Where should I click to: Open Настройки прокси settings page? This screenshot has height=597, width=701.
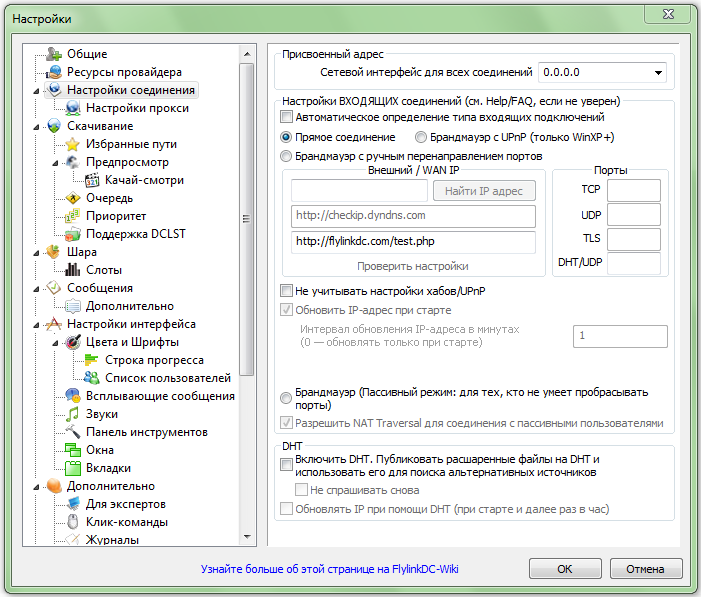point(137,108)
